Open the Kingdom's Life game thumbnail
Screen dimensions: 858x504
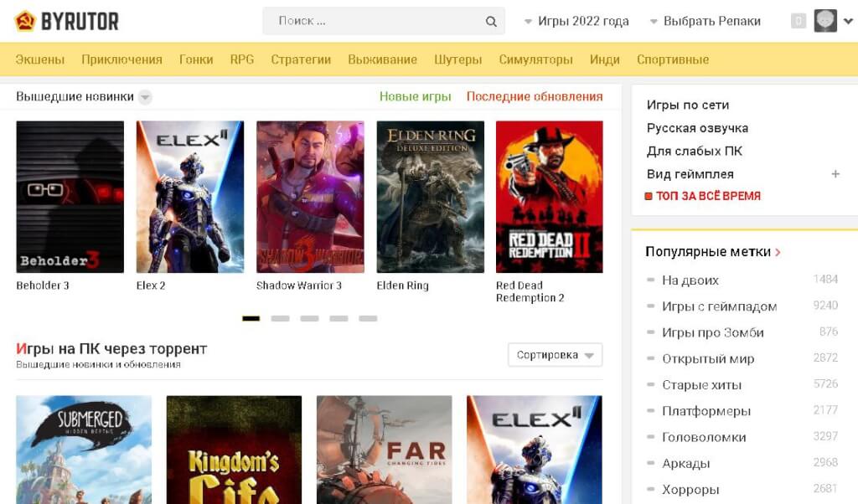tap(234, 450)
